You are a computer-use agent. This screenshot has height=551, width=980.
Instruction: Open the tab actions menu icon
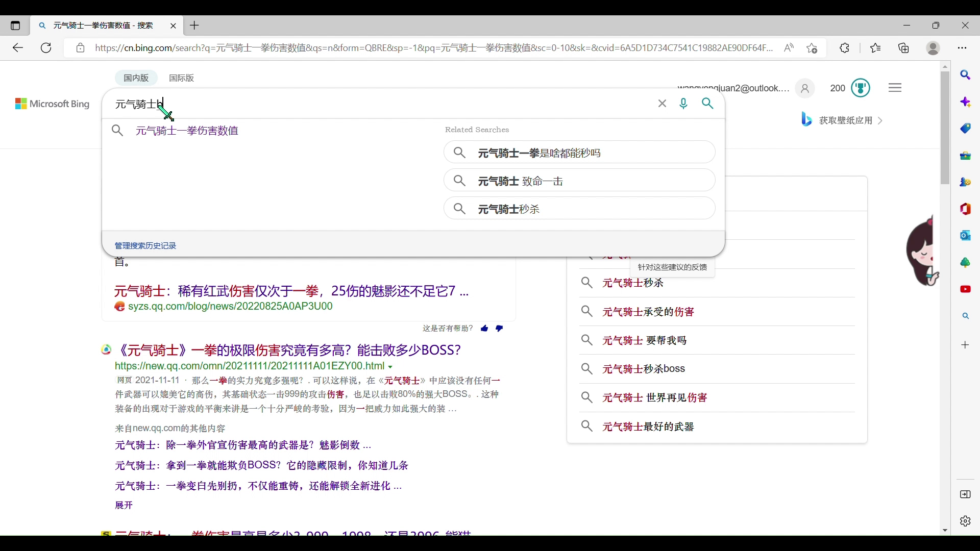[15, 26]
